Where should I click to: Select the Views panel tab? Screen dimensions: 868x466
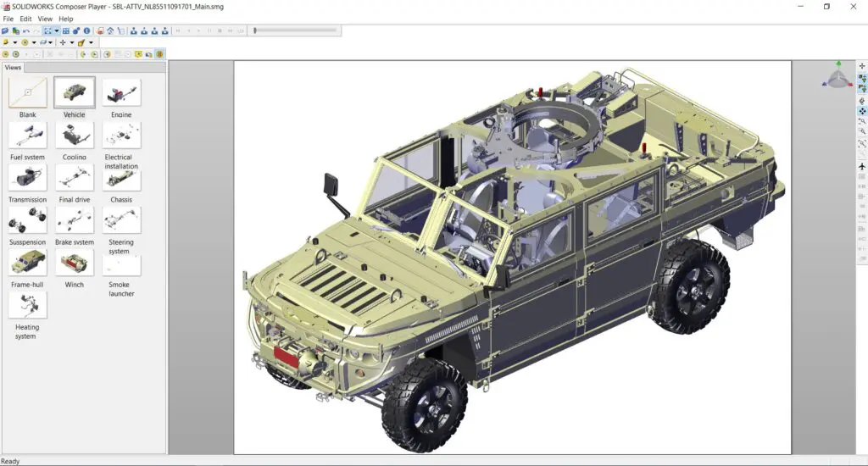[13, 67]
